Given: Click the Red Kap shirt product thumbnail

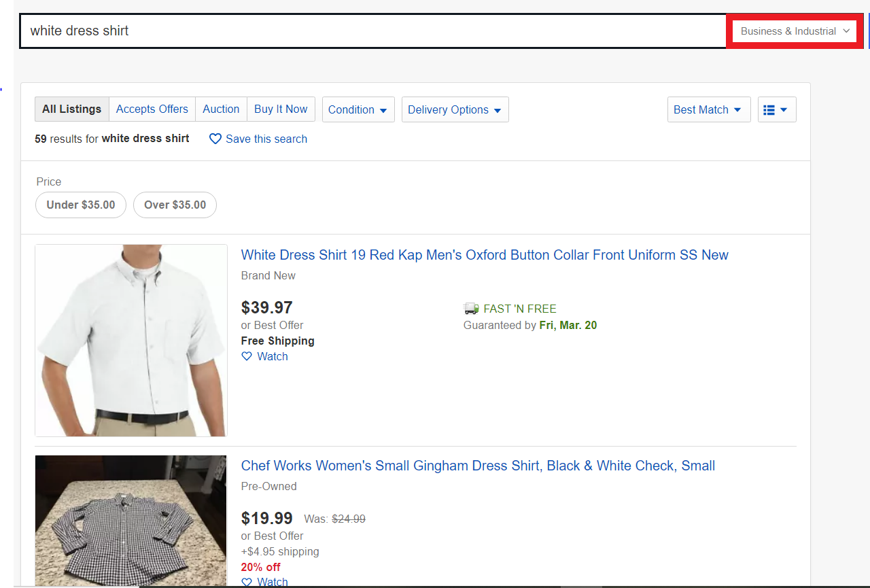Looking at the screenshot, I should click(130, 340).
